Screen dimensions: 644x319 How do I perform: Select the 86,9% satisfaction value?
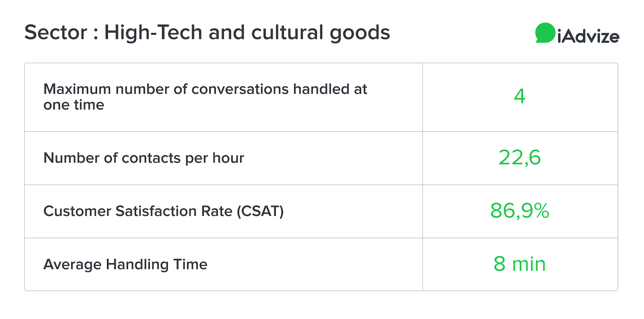(520, 211)
